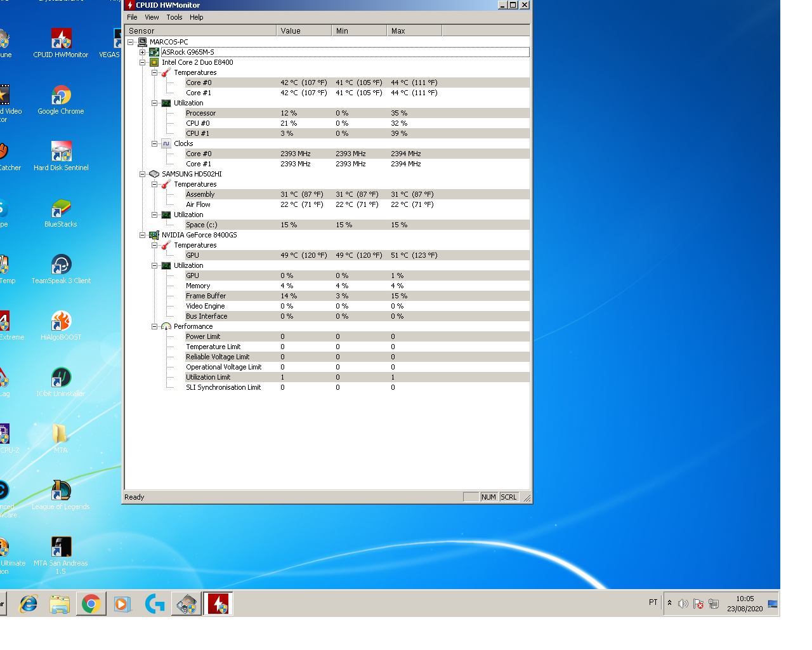Collapse the SAMSUNG HD502HI node

point(143,174)
